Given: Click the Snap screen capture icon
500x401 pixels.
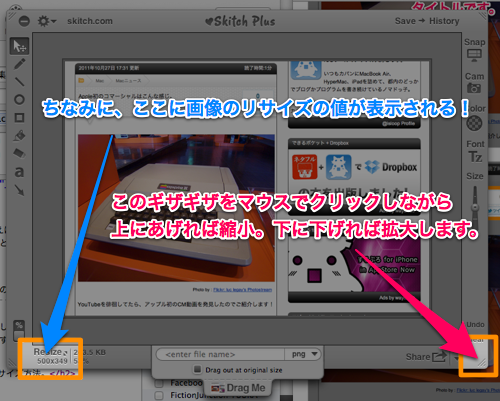Looking at the screenshot, I should coord(474,55).
